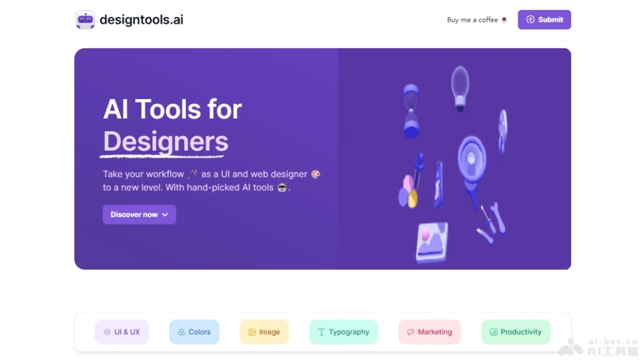Select the Productivity filter chip
Viewport: 644px width, 362px height.
[x=516, y=332]
